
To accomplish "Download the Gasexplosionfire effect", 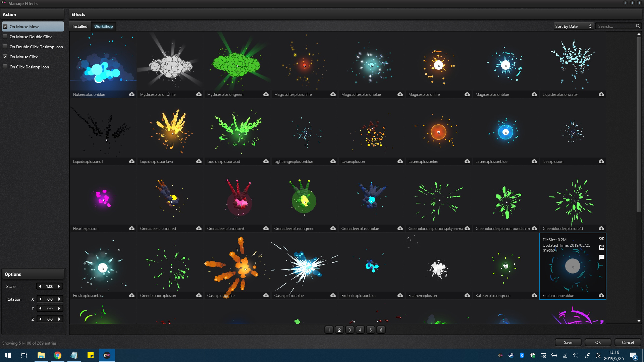I will coord(266,296).
